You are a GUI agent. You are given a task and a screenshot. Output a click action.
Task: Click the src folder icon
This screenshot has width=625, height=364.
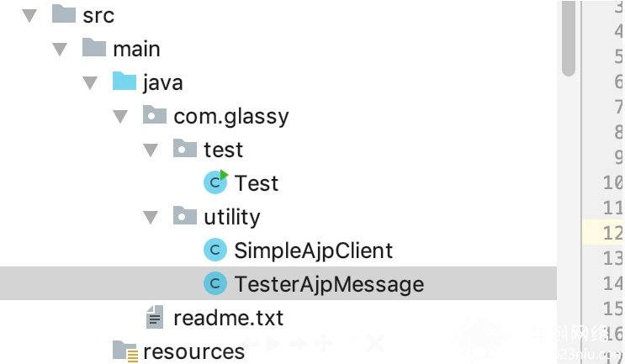(x=64, y=13)
